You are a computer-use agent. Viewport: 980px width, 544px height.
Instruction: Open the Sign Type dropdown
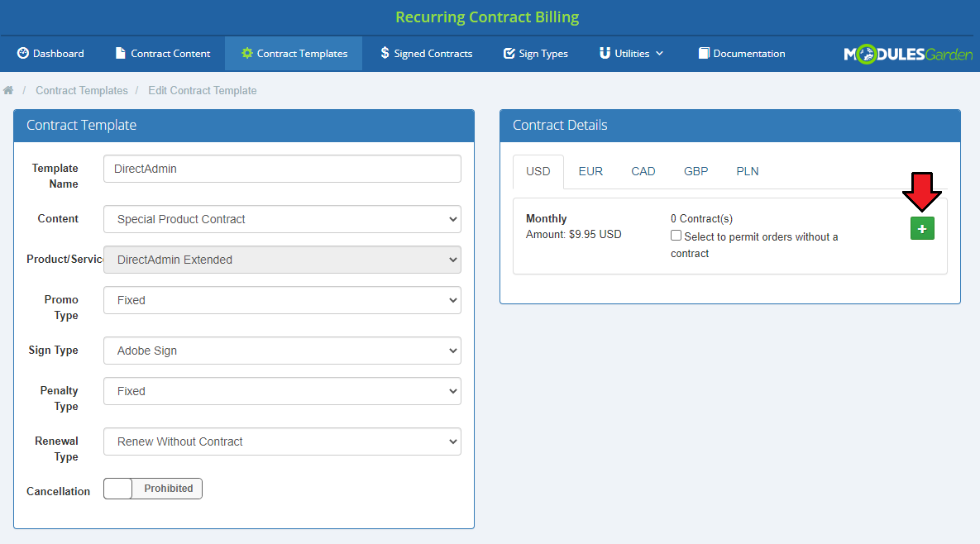283,351
